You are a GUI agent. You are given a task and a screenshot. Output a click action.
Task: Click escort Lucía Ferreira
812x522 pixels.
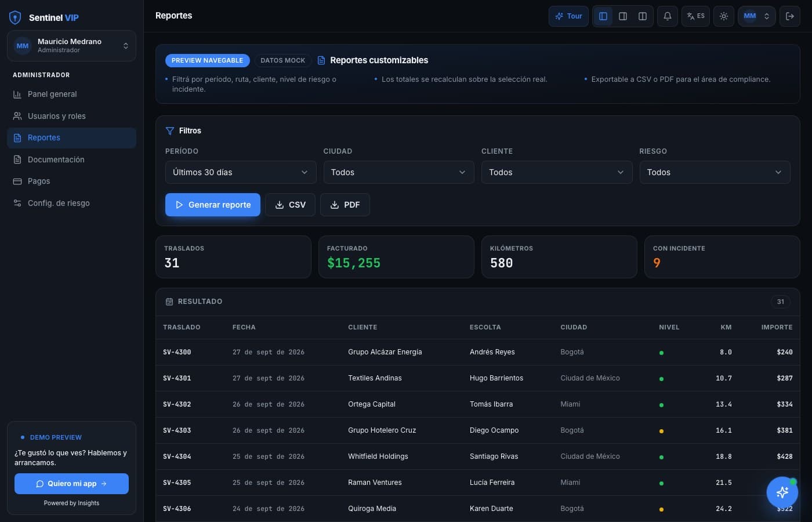(x=492, y=483)
